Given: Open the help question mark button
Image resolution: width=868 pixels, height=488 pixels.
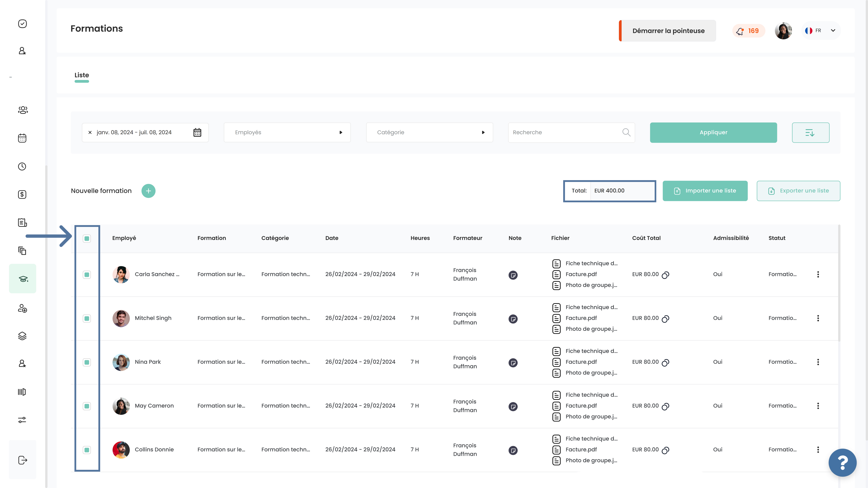Looking at the screenshot, I should (x=842, y=463).
